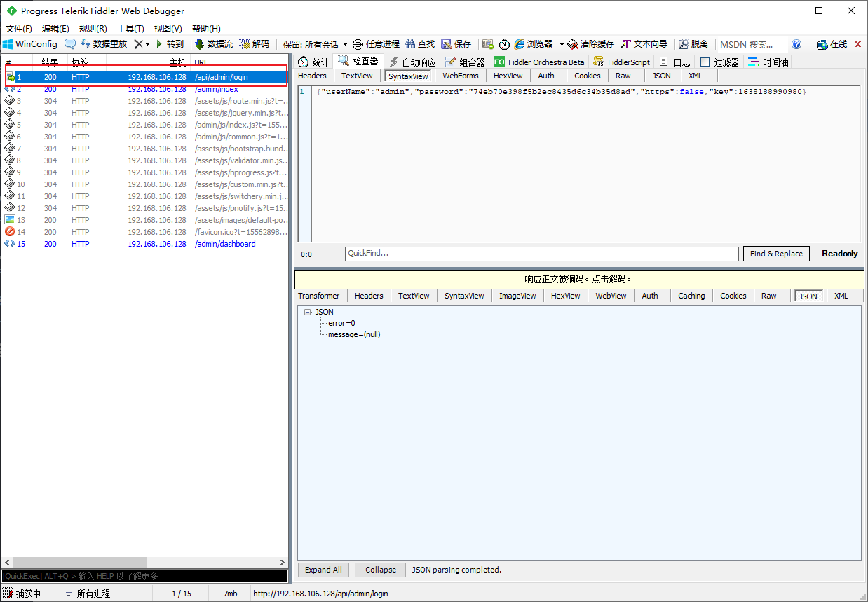868x602 pixels.
Task: Expand the 浏览器 dropdown arrow
Action: click(x=562, y=44)
